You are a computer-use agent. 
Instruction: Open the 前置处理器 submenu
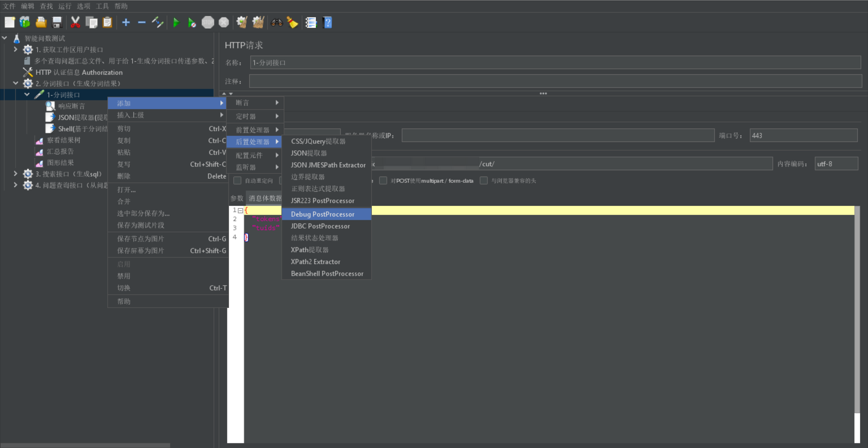click(255, 130)
